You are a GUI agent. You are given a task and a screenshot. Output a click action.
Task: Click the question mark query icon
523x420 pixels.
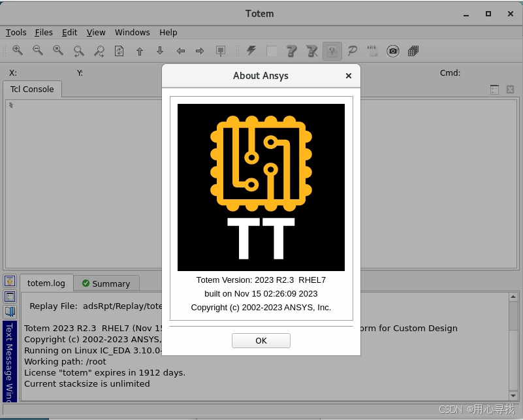tap(291, 51)
